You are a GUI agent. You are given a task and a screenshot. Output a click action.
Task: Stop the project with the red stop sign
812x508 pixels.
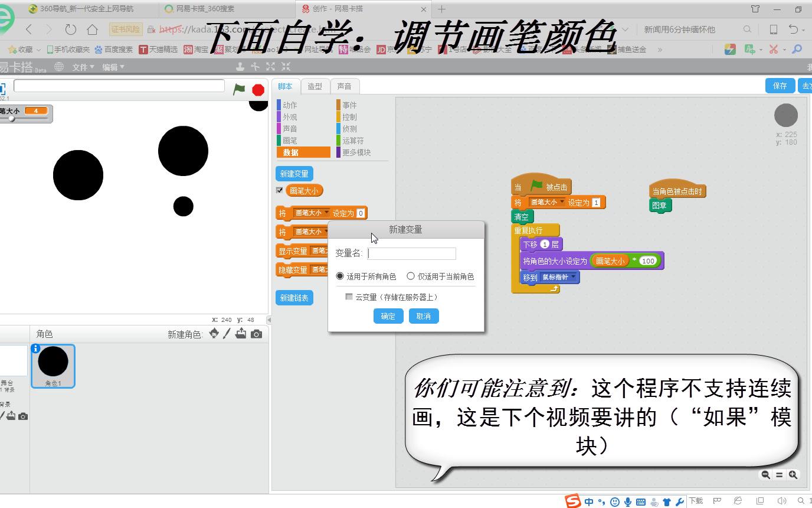coord(258,90)
